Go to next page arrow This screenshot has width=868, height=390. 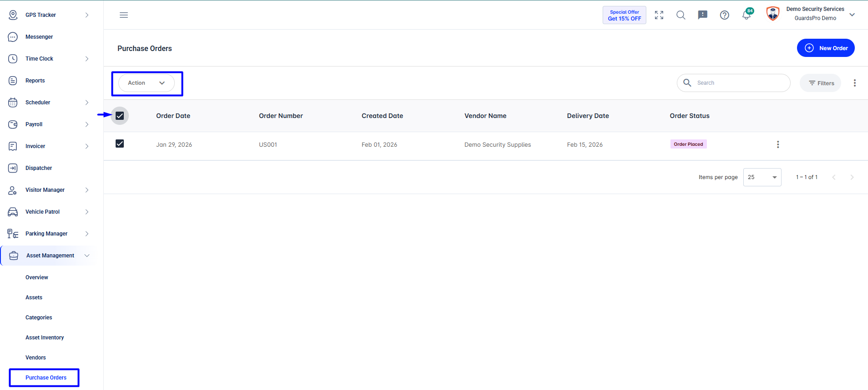pos(852,177)
